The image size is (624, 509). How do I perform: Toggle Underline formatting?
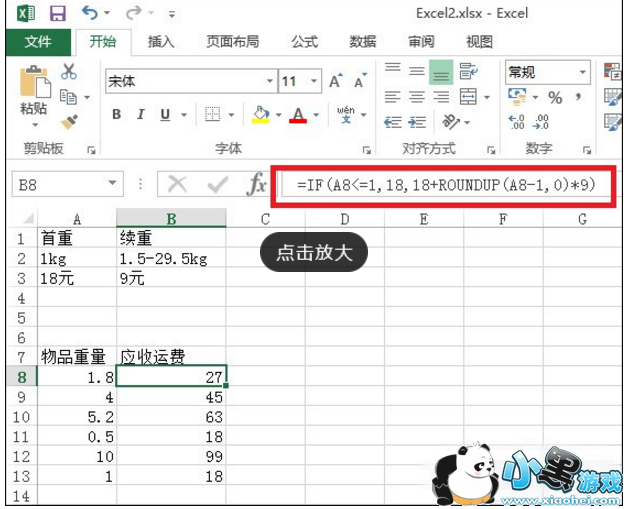pos(165,115)
